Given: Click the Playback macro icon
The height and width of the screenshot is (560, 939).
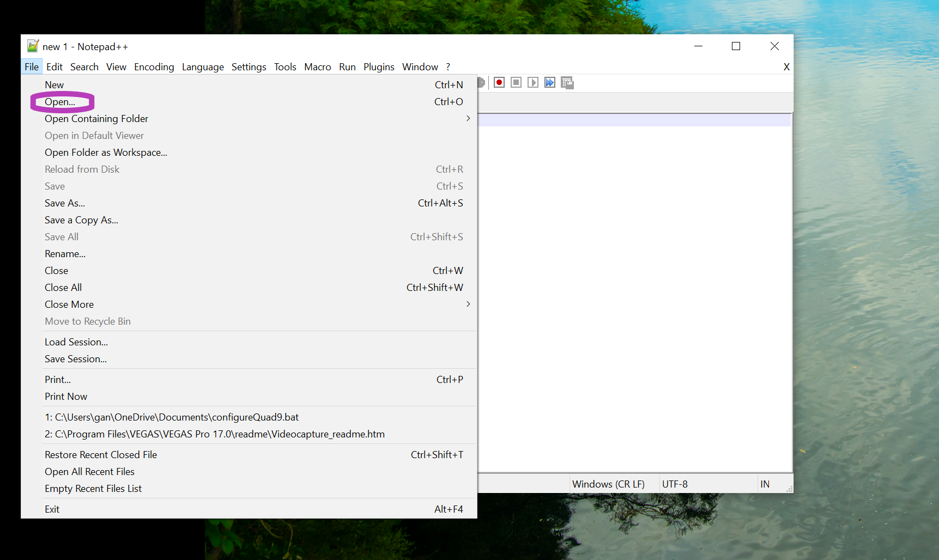Looking at the screenshot, I should click(x=533, y=82).
